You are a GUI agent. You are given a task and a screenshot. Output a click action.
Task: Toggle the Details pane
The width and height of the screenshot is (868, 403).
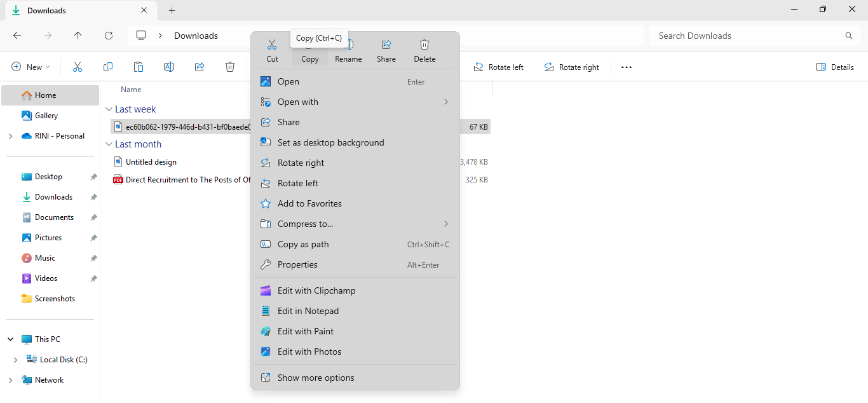coord(834,67)
